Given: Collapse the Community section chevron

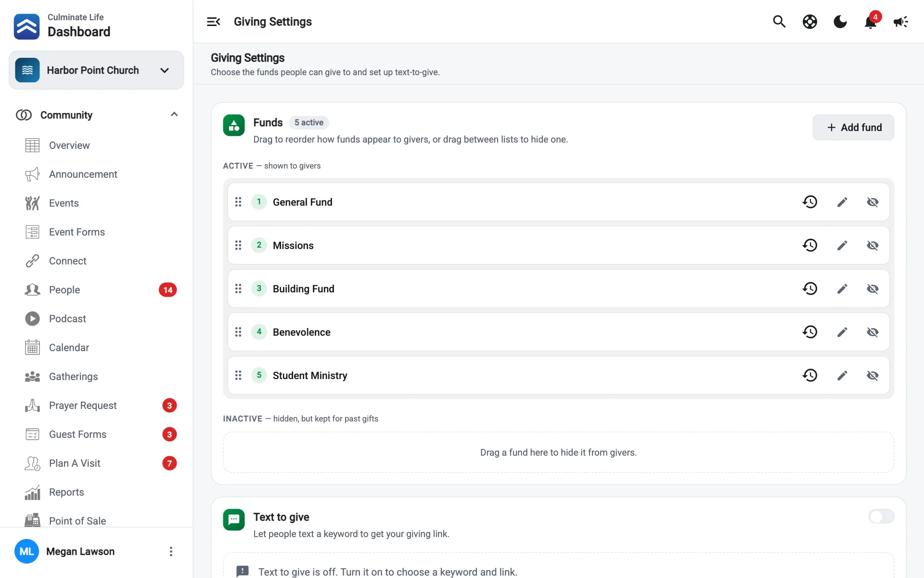Looking at the screenshot, I should (174, 115).
